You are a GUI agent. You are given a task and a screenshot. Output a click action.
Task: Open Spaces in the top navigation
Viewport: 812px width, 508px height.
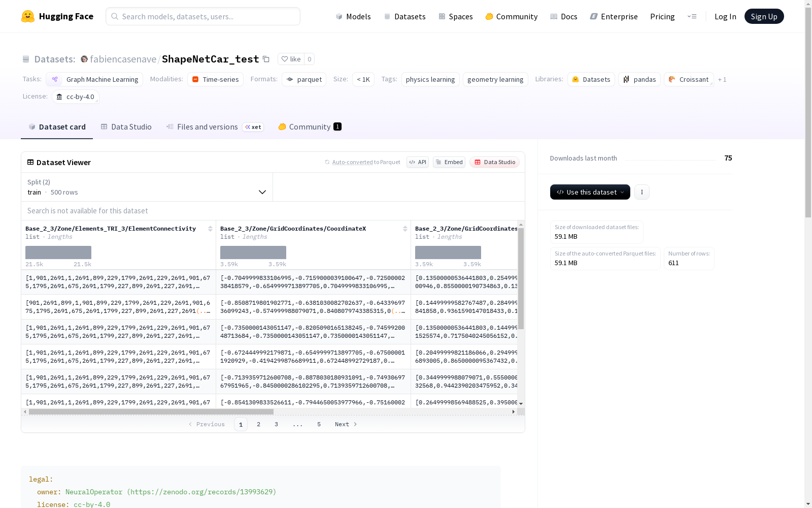coord(455,16)
